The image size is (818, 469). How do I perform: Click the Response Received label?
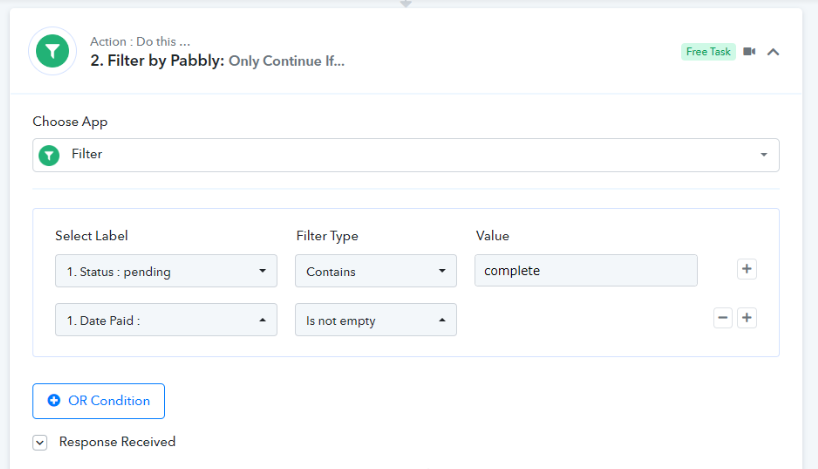(117, 442)
